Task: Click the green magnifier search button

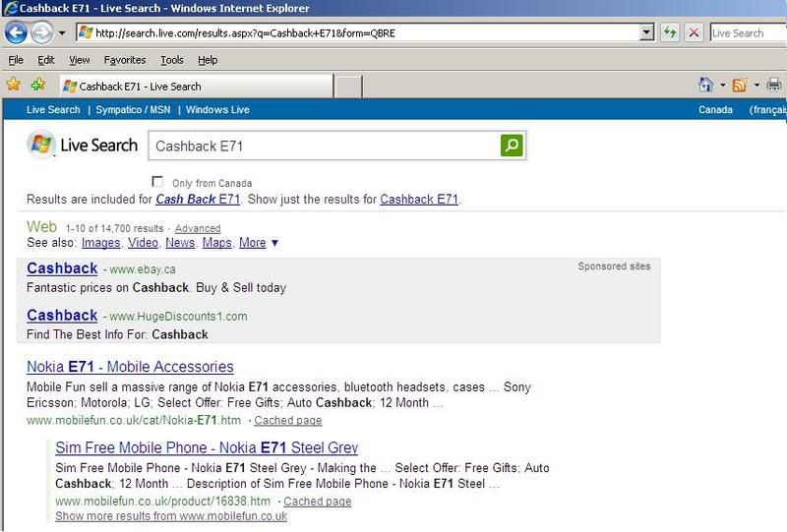Action: [x=512, y=146]
